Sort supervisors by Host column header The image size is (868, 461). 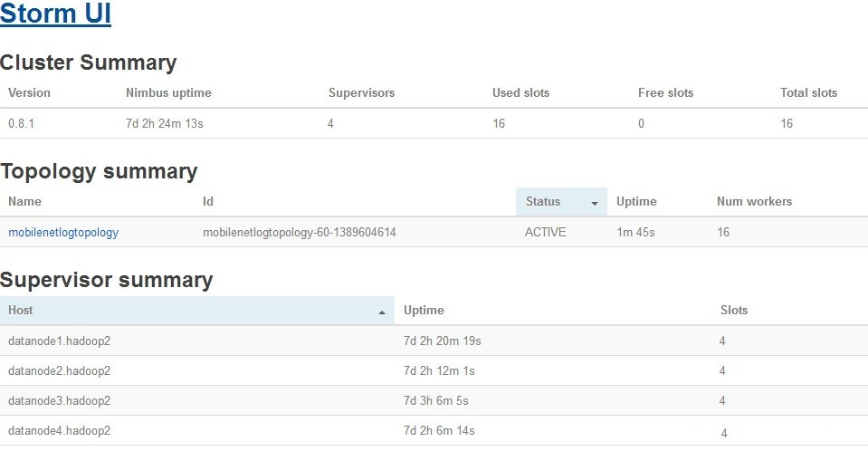tap(21, 310)
